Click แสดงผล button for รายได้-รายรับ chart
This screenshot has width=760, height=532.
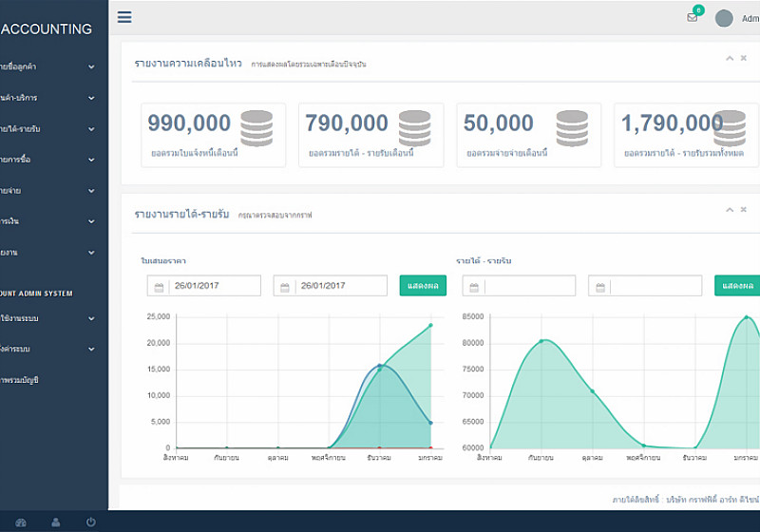pos(737,286)
